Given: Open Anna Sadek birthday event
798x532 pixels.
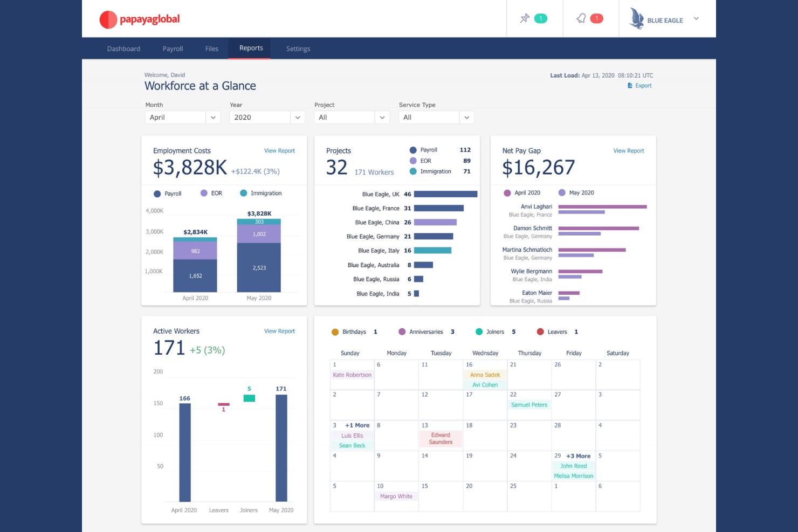Looking at the screenshot, I should tap(485, 375).
